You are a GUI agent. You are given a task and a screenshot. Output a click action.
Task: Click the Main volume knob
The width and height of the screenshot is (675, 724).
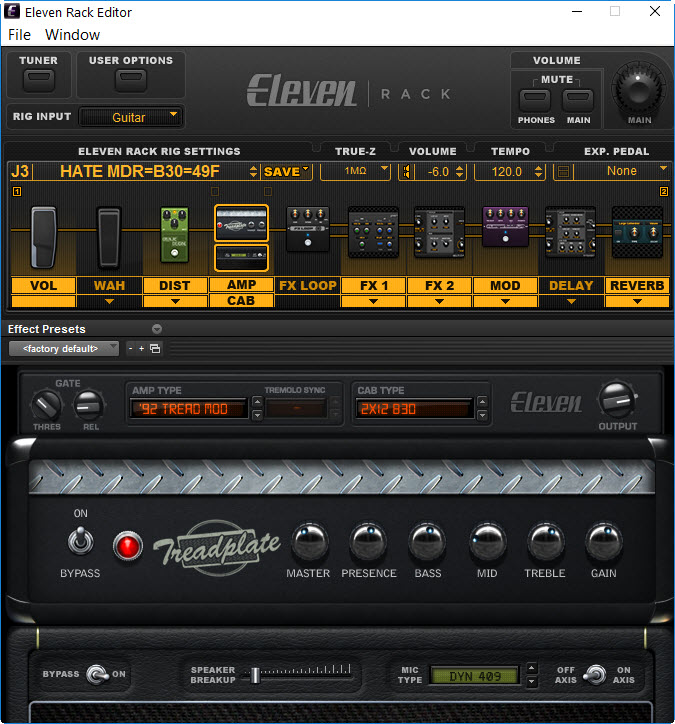click(639, 90)
